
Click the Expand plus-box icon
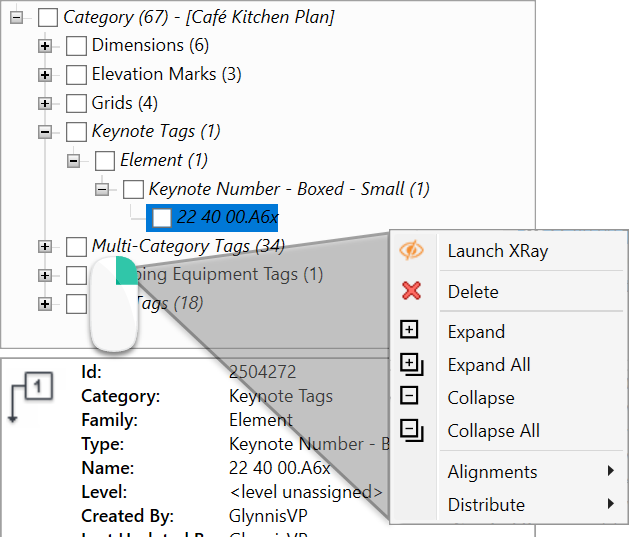409,330
